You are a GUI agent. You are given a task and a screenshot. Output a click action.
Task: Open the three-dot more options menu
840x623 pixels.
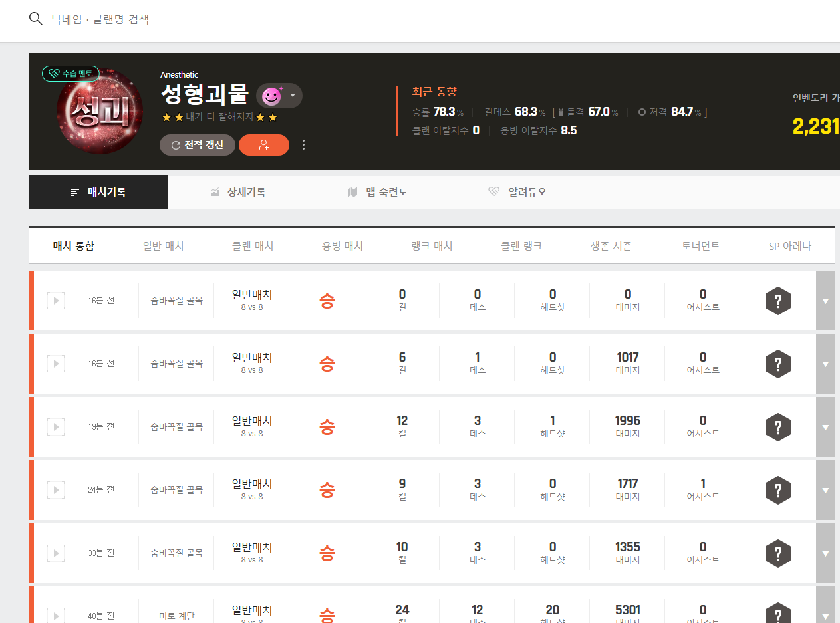tap(304, 145)
